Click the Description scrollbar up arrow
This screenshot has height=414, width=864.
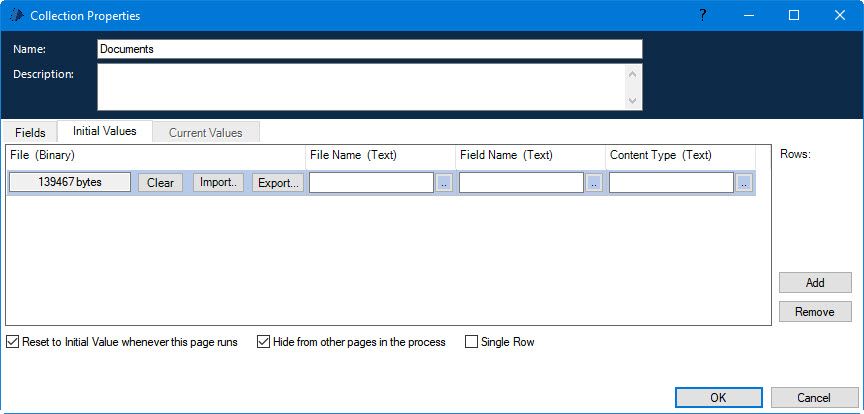point(633,73)
